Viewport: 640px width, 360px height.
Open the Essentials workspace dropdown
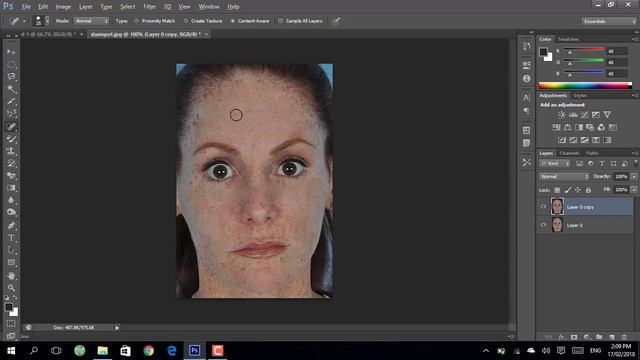(x=609, y=21)
